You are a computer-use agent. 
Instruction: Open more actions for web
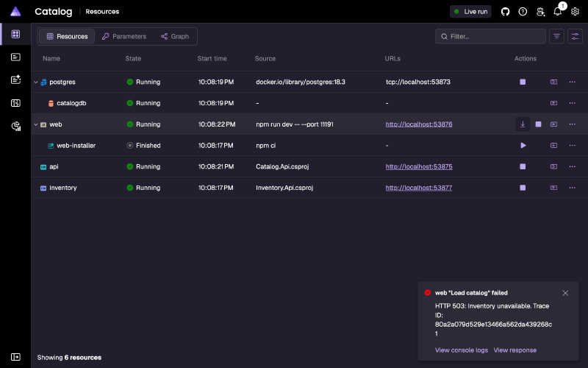tap(573, 124)
